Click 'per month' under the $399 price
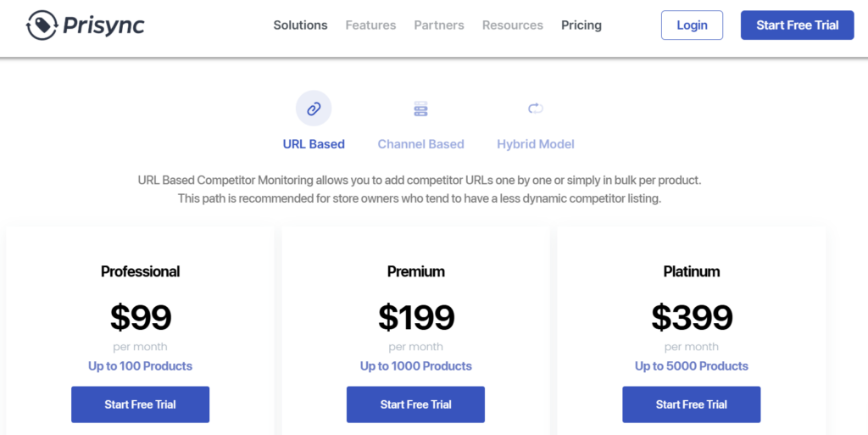Viewport: 868px width, 435px height. [692, 347]
